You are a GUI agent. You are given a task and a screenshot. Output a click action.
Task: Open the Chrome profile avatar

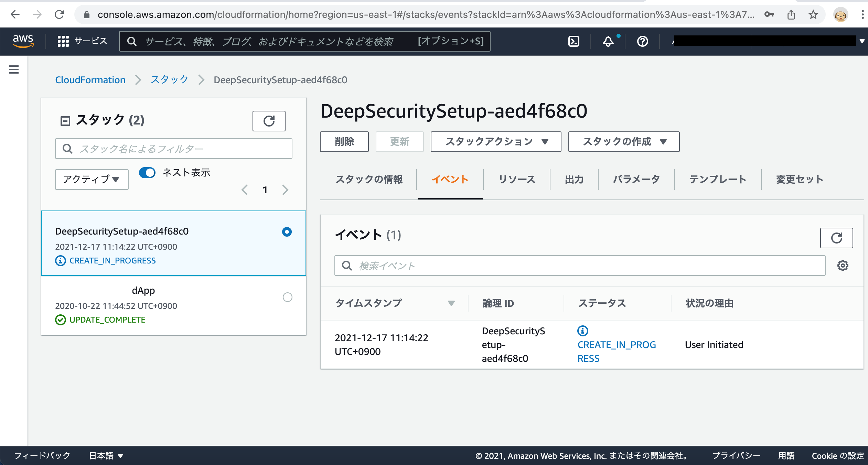point(840,15)
